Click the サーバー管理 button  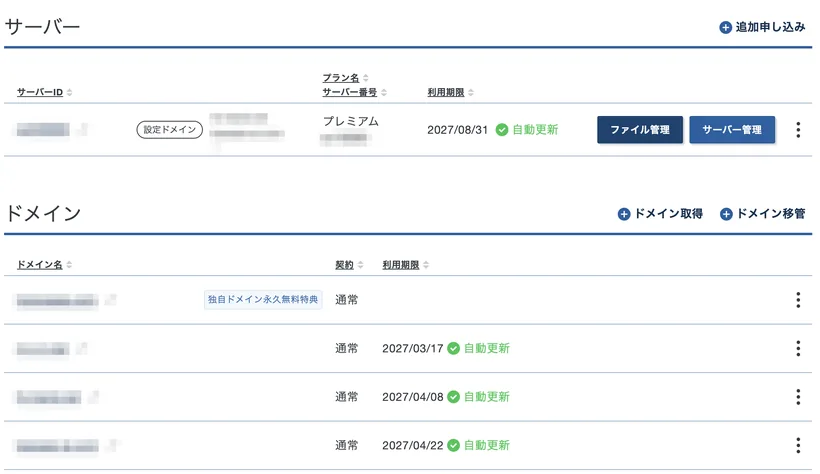point(732,130)
